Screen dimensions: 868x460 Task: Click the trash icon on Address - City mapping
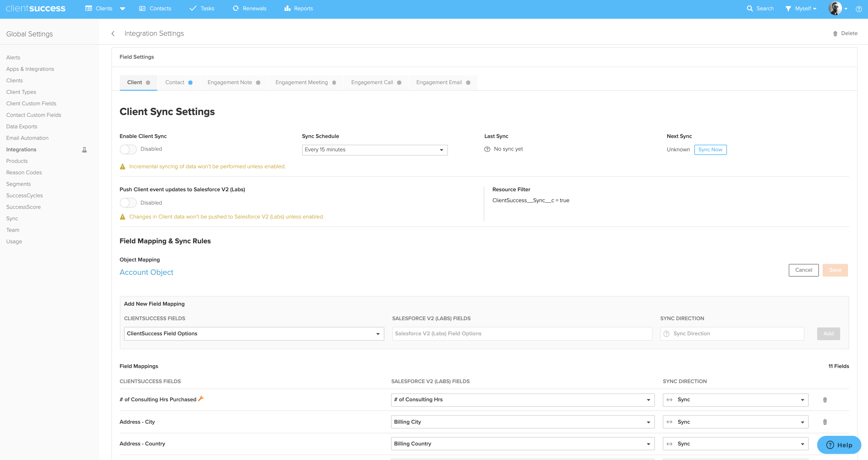coord(825,422)
